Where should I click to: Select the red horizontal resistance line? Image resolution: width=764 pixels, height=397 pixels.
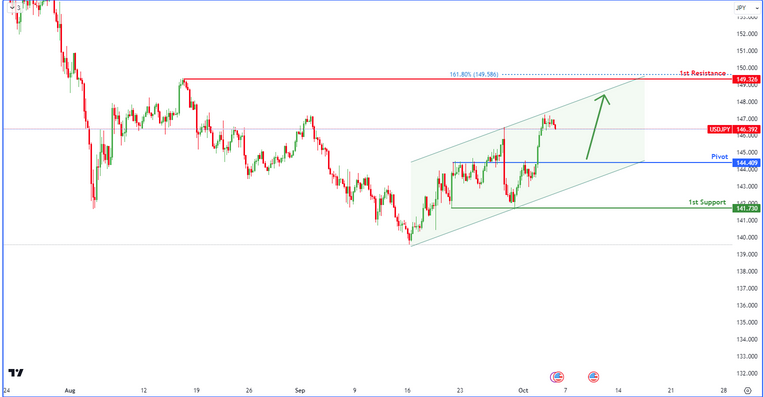(x=458, y=79)
